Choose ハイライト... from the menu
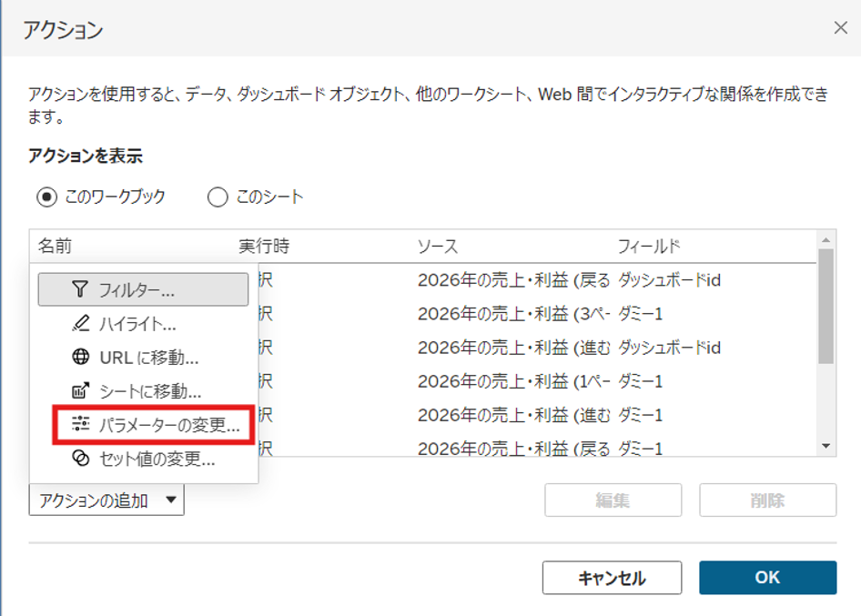861x616 pixels. [143, 323]
